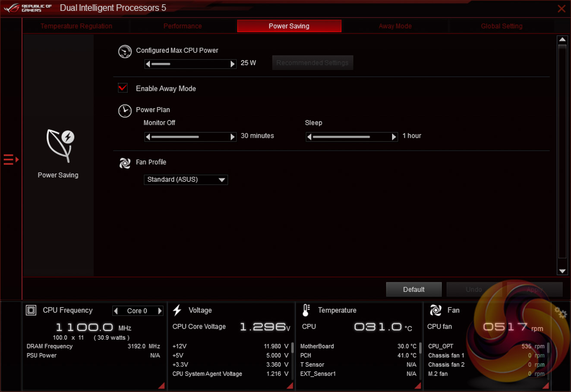Decrease Configured Max CPU Power with left arrow
This screenshot has width=571, height=392.
click(148, 64)
